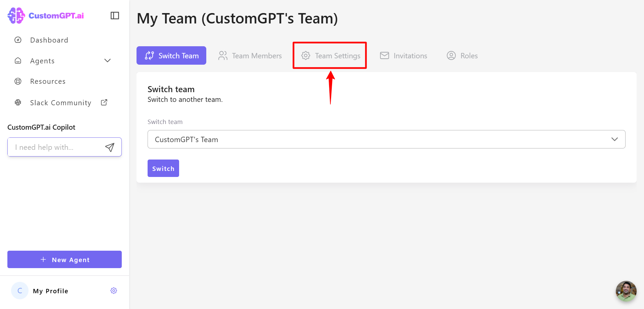644x309 pixels.
Task: Focus the Copilot "I need help with..." field
Action: [x=64, y=147]
